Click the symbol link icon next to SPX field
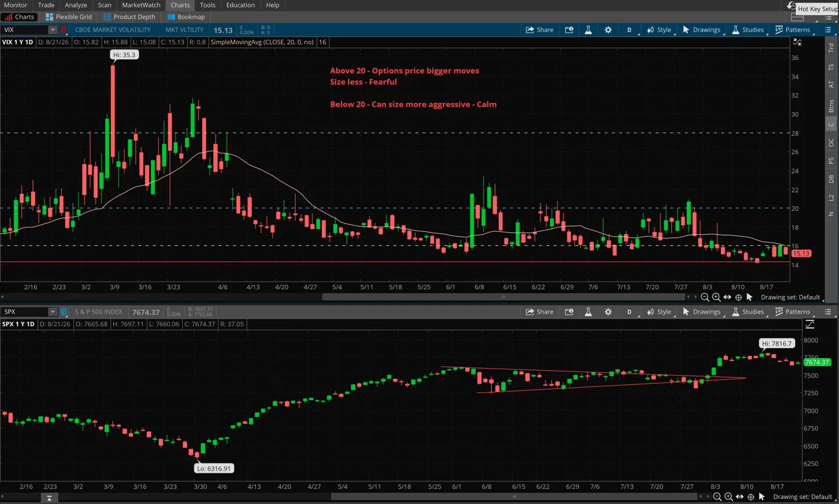Image resolution: width=839 pixels, height=504 pixels. click(64, 312)
